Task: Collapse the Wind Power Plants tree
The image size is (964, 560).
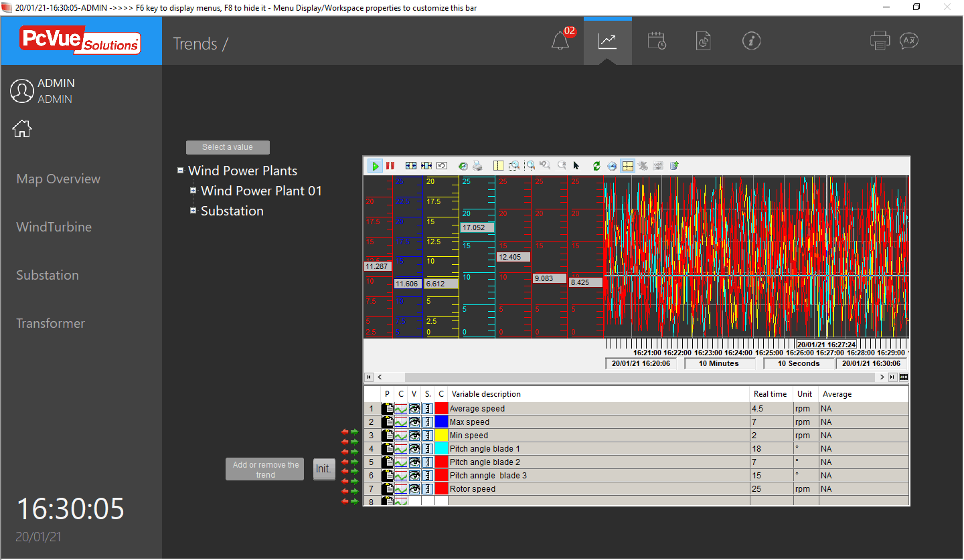Action: point(180,171)
